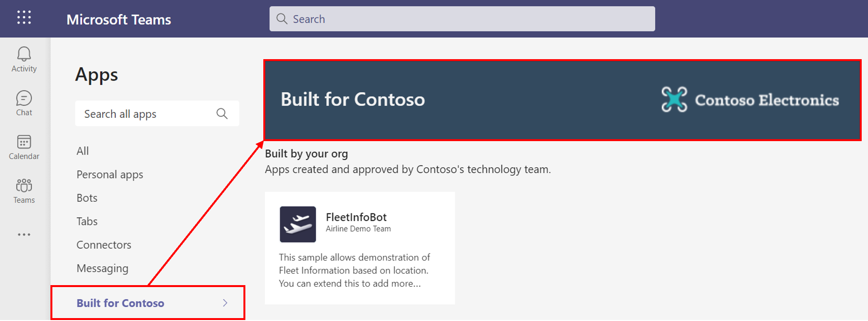868x321 pixels.
Task: Select the Bots category
Action: coord(87,198)
